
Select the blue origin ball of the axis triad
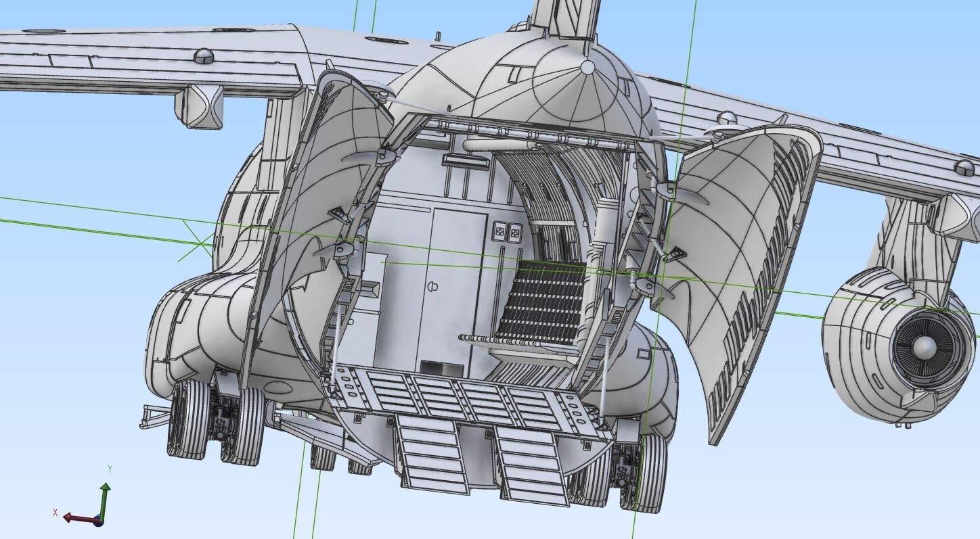(99, 521)
